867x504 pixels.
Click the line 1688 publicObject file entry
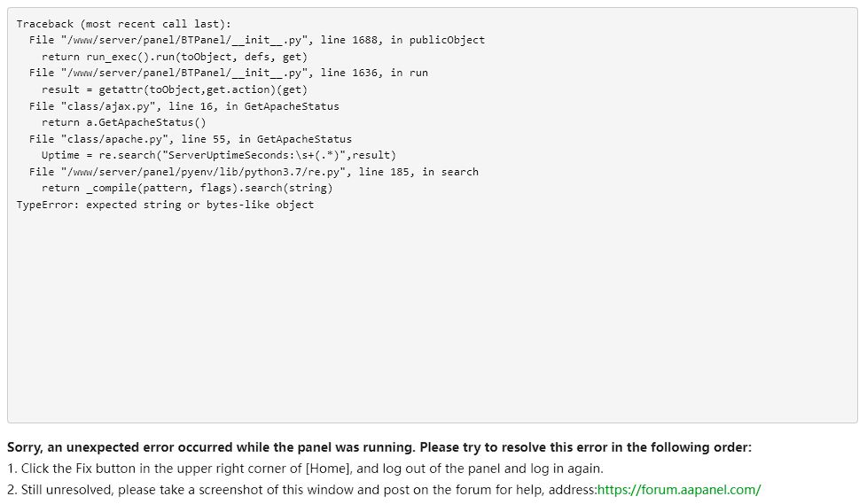point(256,40)
